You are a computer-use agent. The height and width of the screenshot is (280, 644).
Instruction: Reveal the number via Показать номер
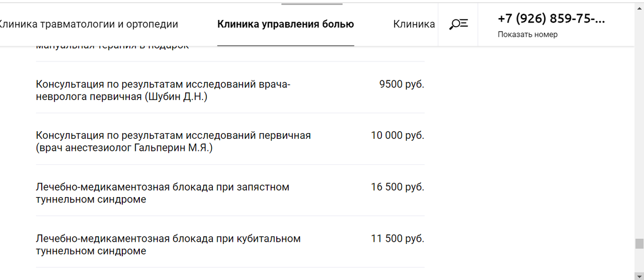(528, 35)
